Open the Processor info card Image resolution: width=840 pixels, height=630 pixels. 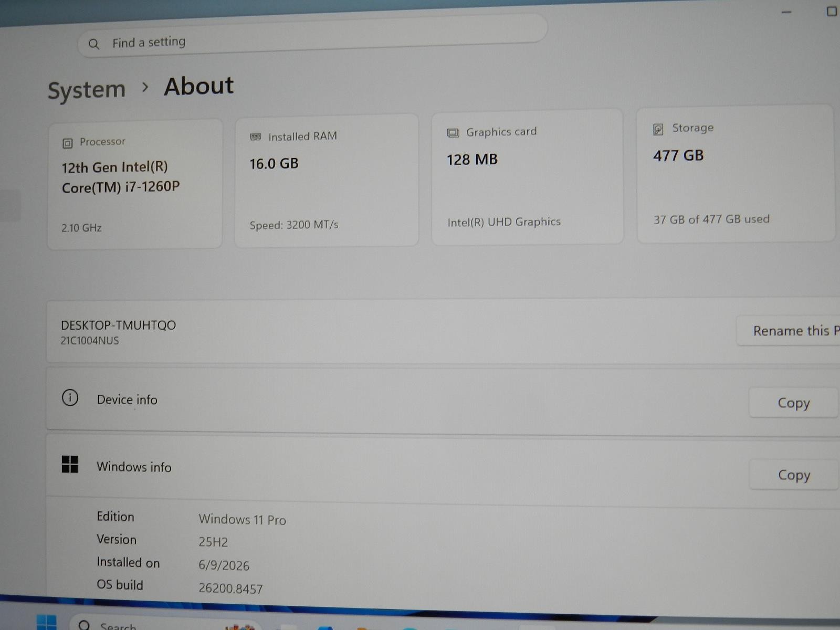point(135,184)
